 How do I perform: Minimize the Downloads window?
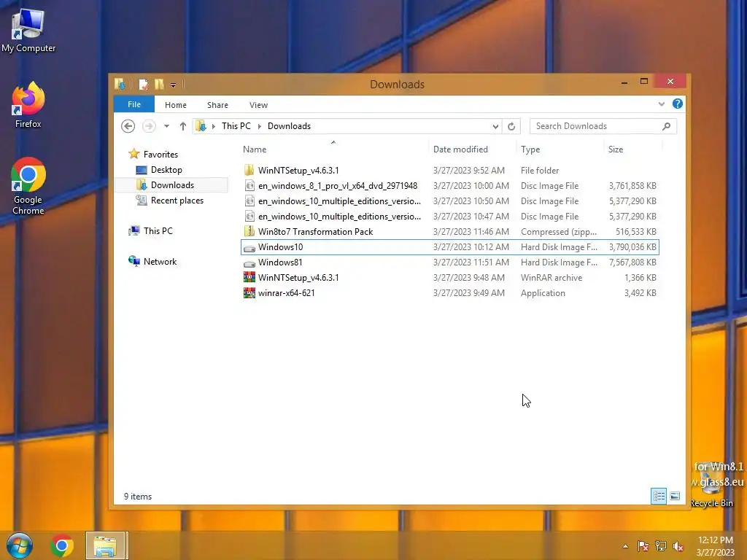[624, 82]
